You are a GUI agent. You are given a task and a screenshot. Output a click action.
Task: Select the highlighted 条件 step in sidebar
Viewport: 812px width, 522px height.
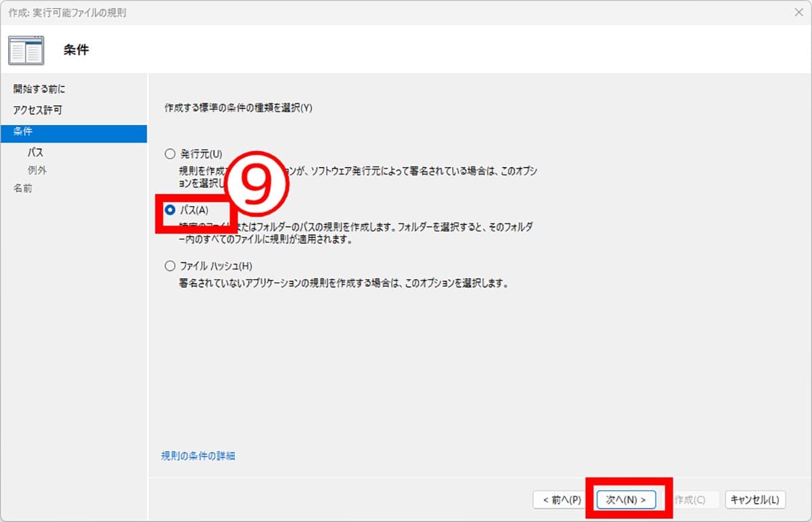tap(23, 132)
